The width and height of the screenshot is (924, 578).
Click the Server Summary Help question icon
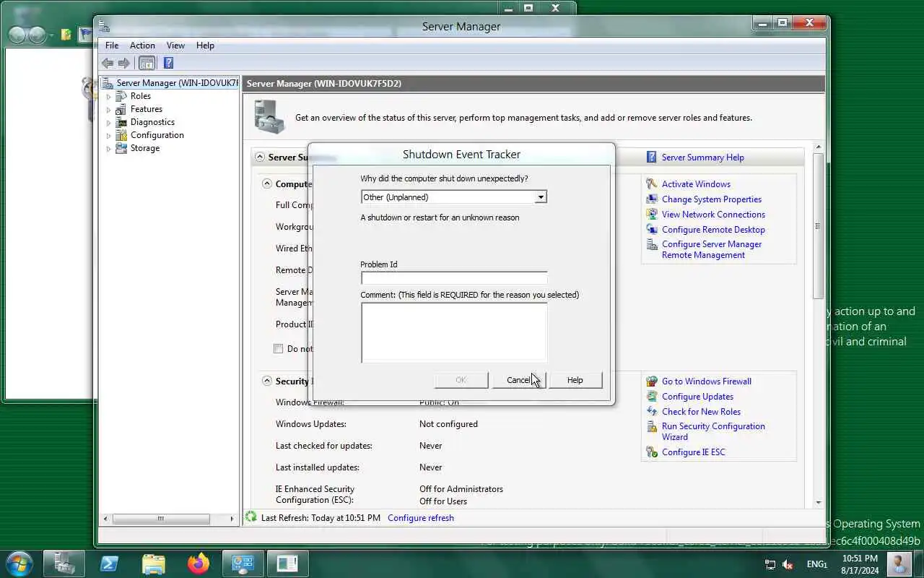click(x=652, y=157)
